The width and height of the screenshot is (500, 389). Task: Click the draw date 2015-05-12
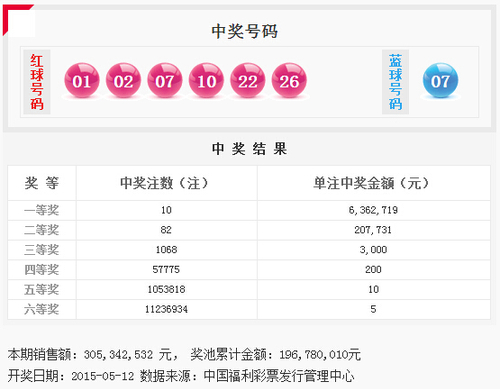(x=103, y=376)
